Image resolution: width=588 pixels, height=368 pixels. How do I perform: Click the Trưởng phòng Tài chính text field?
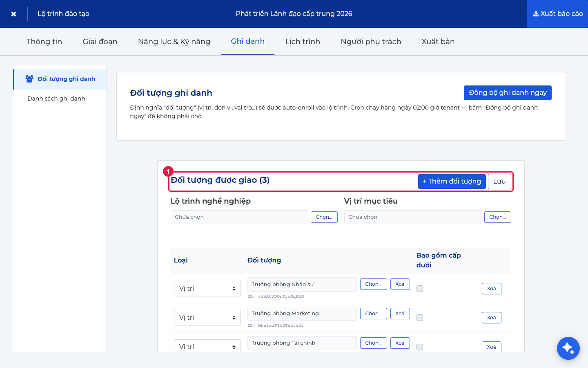tap(302, 343)
